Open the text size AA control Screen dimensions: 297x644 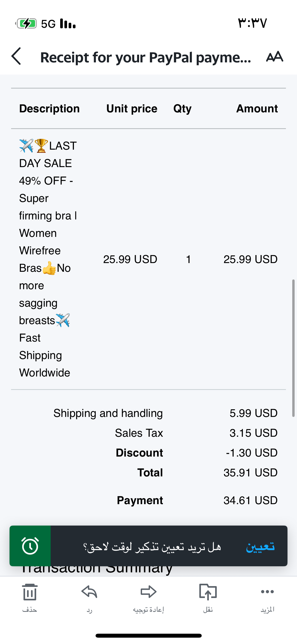pyautogui.click(x=275, y=57)
